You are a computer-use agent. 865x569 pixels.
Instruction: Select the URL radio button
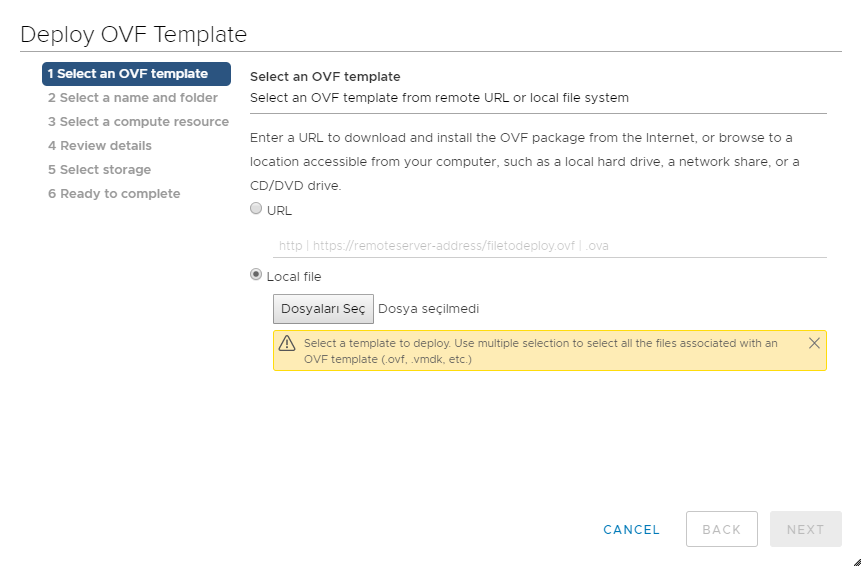pos(257,209)
